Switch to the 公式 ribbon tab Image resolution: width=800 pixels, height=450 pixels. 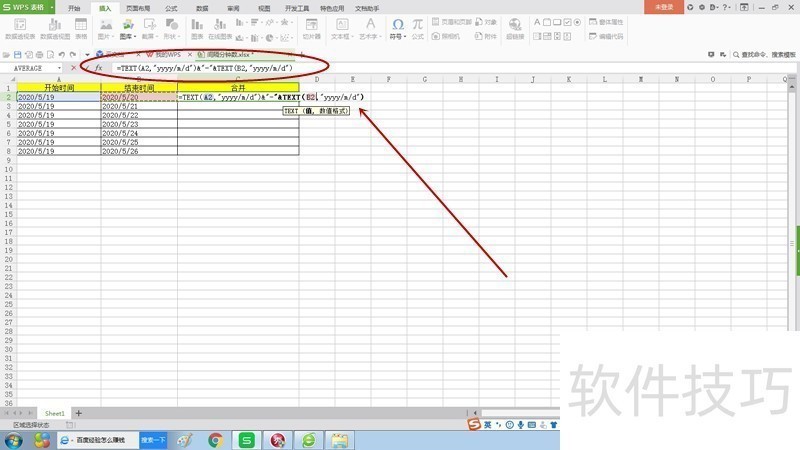[x=171, y=7]
